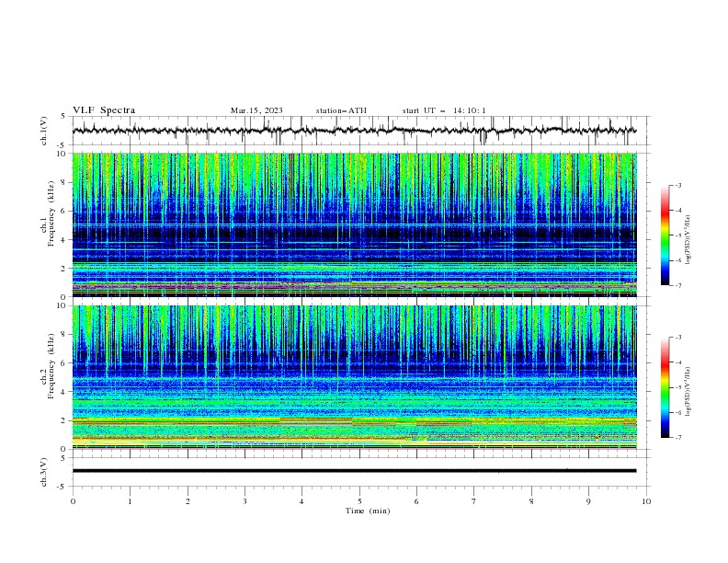Click the "ch.3(V)" axis label

tap(44, 472)
